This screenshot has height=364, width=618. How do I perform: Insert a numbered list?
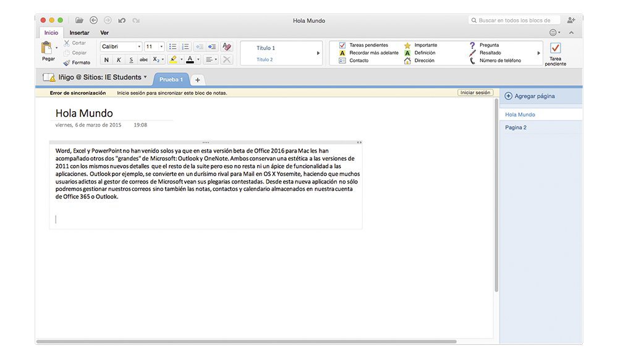[185, 46]
